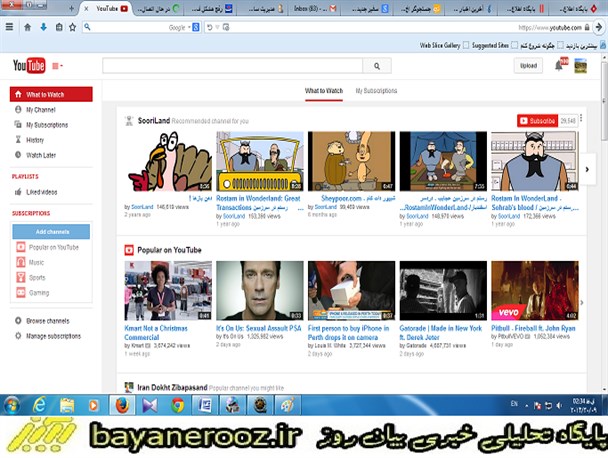608x458 pixels.
Task: Open My Channel in sidebar
Action: [41, 110]
